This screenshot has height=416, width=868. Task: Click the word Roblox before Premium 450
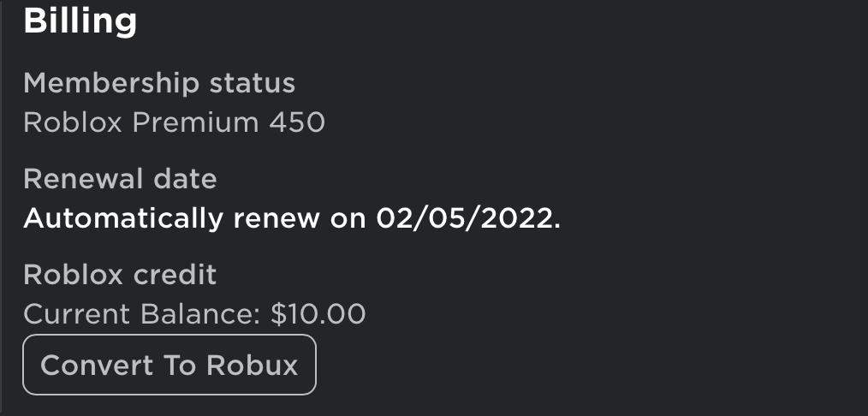73,122
